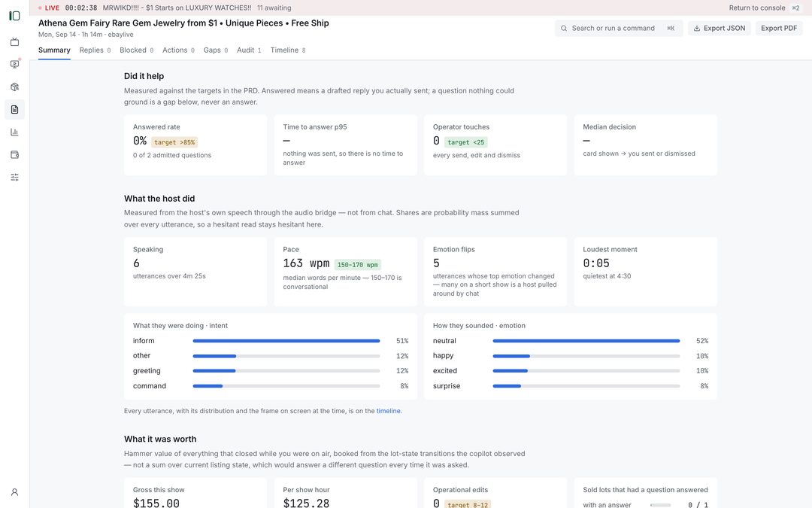Open the user profile icon
This screenshot has width=812, height=508.
click(14, 492)
